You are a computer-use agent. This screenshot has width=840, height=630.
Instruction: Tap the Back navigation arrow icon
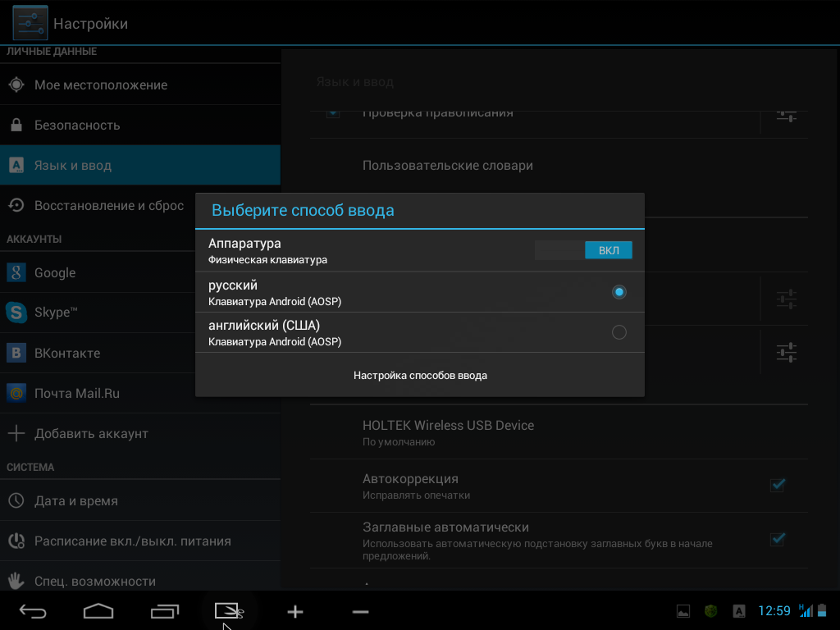(x=33, y=611)
